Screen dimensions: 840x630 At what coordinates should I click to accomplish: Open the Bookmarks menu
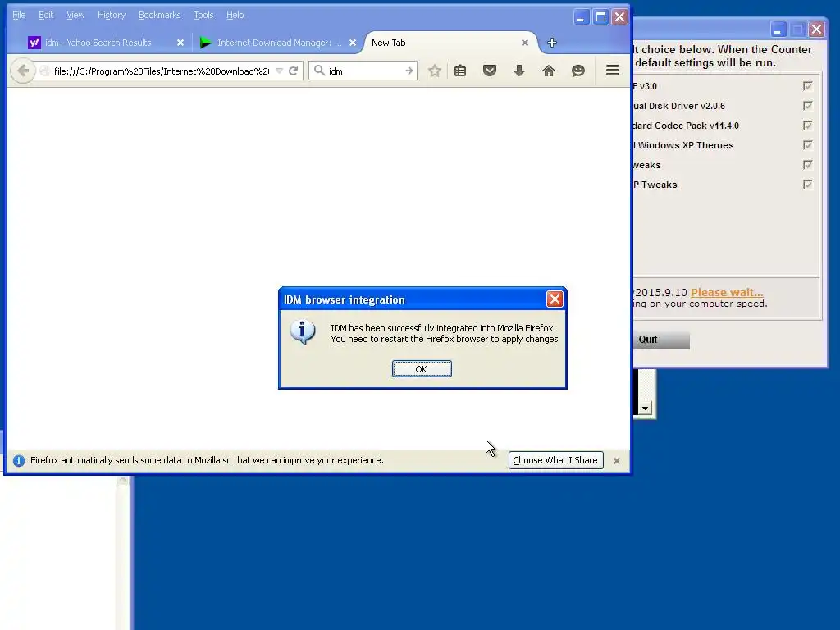[160, 15]
